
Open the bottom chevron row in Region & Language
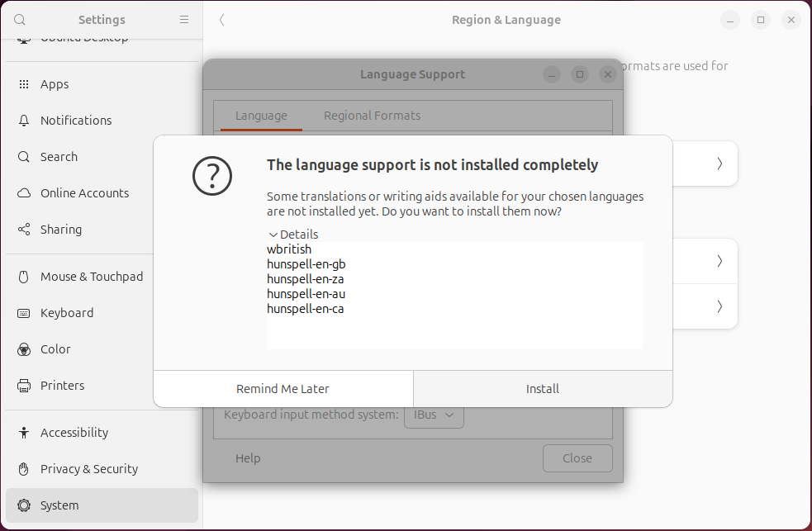coord(705,306)
